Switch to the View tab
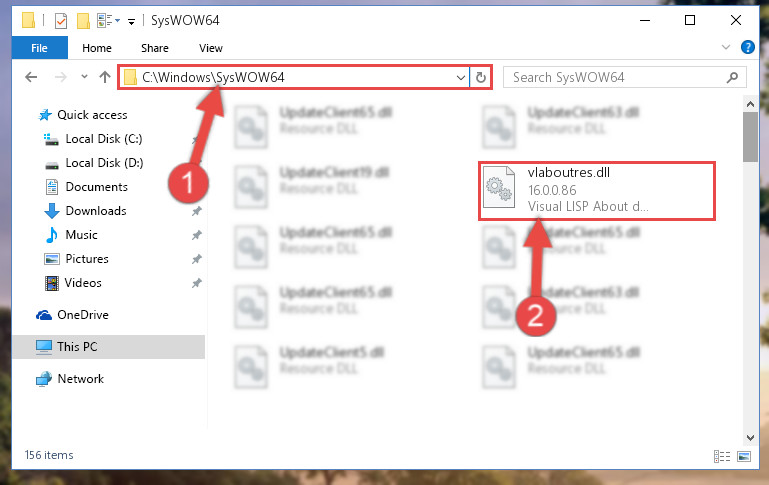Viewport: 769px width, 485px height. coord(210,48)
